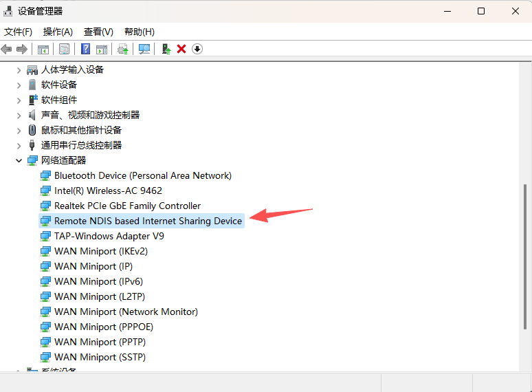The image size is (532, 392).
Task: Go forward with the right arrow toolbar icon
Action: 22,50
